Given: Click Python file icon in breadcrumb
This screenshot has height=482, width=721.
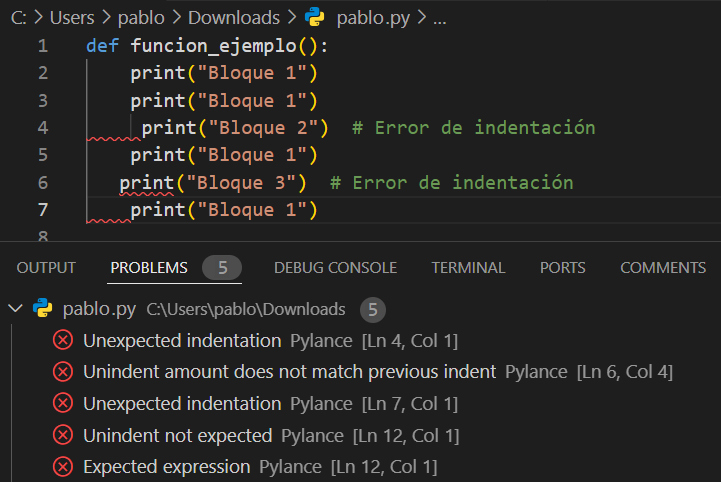Looking at the screenshot, I should pyautogui.click(x=315, y=17).
